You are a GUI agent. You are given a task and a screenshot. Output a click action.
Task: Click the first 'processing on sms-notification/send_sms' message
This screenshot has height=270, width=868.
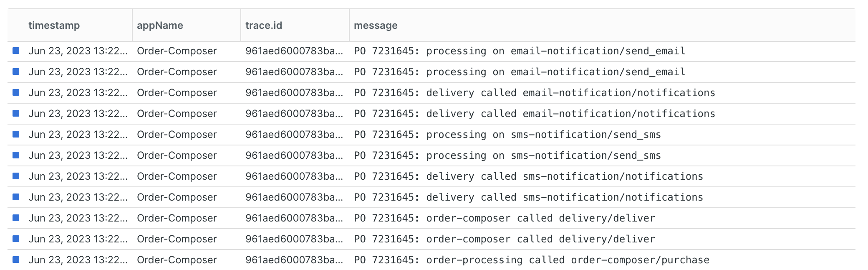[x=507, y=135]
